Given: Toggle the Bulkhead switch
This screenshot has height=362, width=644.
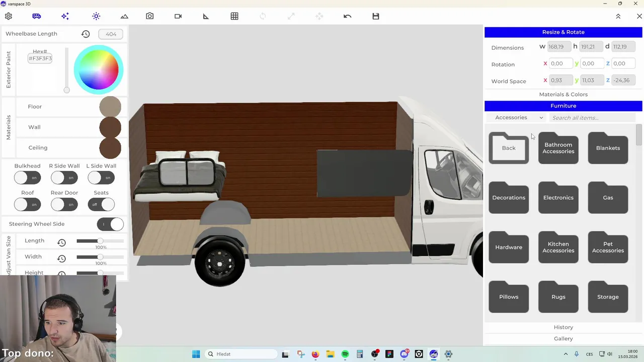Looking at the screenshot, I should click(x=27, y=177).
